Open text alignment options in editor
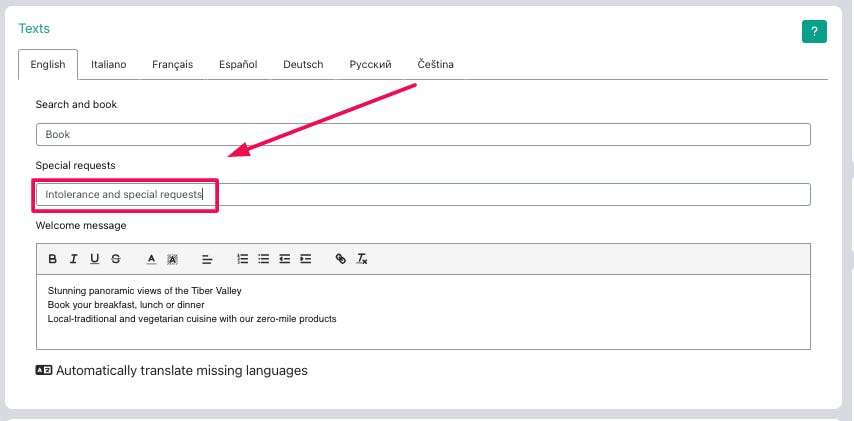 pyautogui.click(x=207, y=259)
